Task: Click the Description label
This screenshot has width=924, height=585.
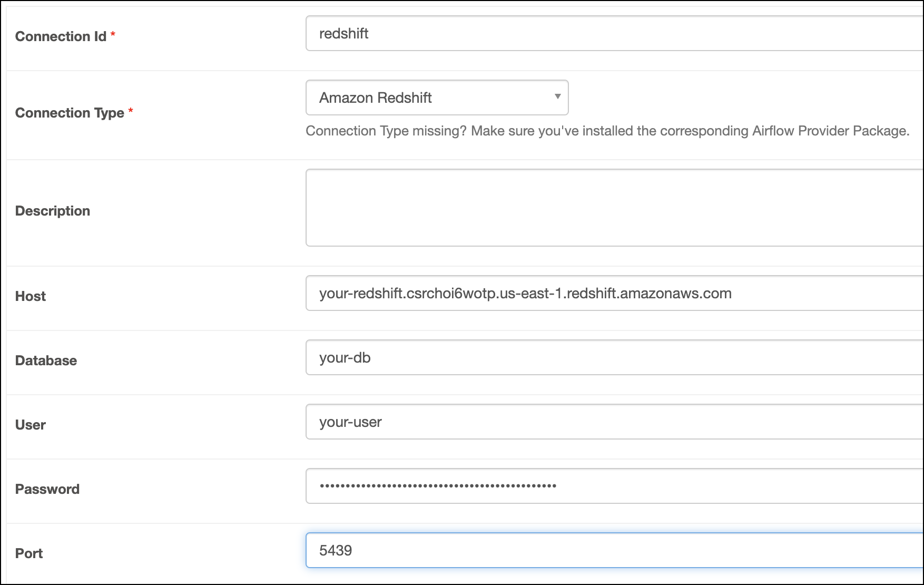Action: (52, 210)
